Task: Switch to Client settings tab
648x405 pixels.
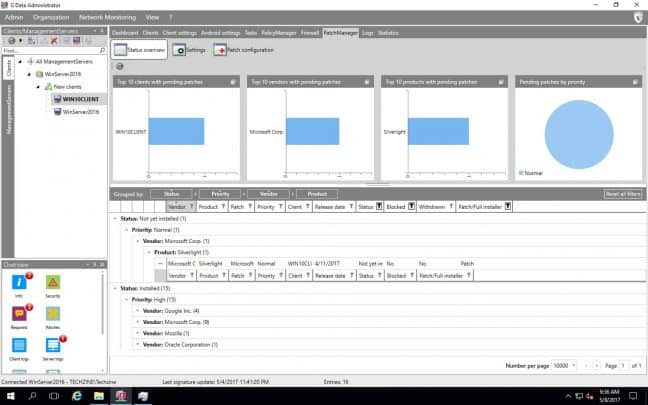Action: pyautogui.click(x=179, y=33)
